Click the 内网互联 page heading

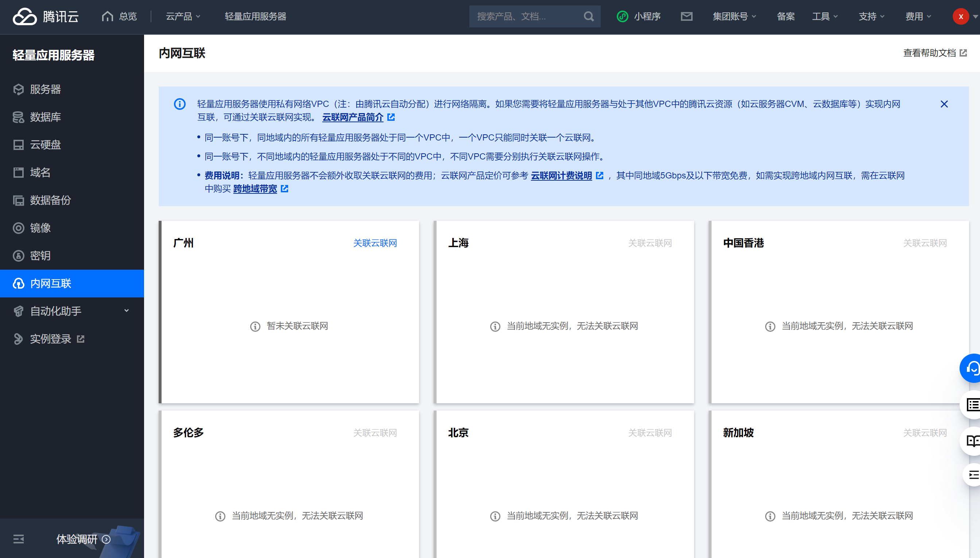[x=182, y=53]
